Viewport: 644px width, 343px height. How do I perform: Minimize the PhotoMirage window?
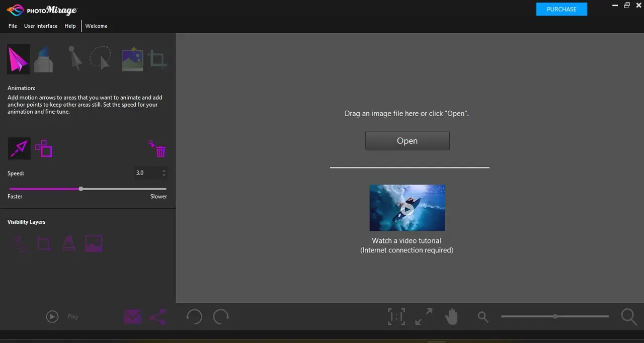click(x=614, y=6)
